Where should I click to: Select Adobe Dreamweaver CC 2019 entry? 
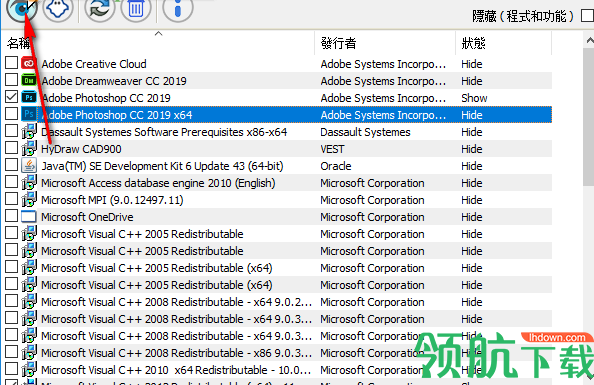coord(114,81)
